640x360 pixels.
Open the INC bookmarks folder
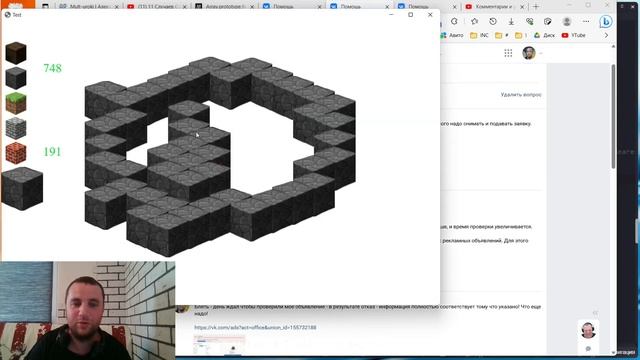[x=479, y=36]
